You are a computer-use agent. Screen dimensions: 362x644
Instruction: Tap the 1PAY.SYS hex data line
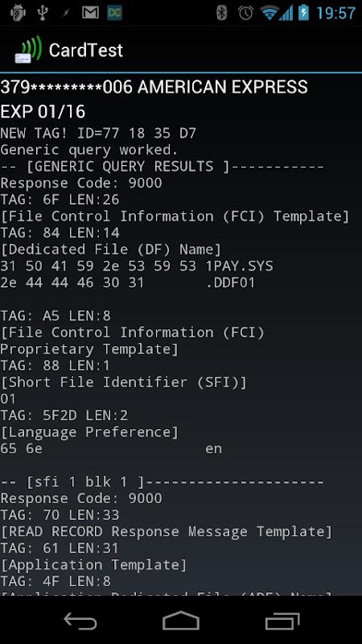tap(137, 266)
